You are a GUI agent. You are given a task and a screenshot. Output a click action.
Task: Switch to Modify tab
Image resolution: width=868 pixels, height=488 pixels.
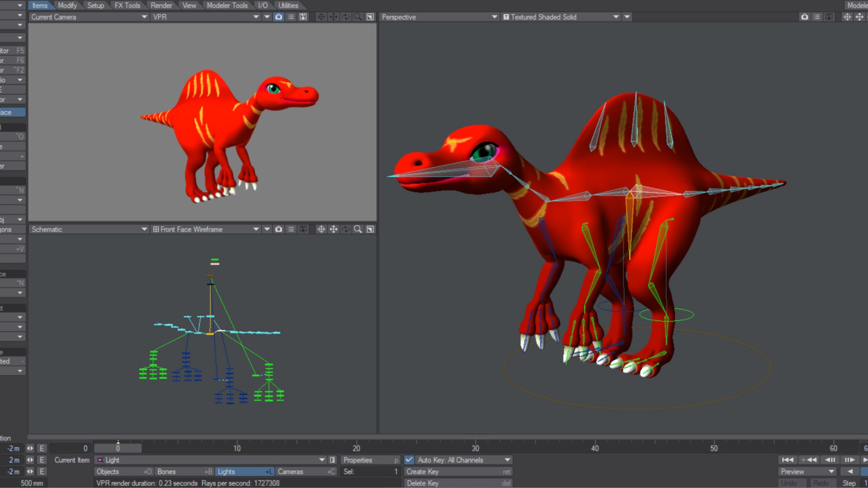pos(67,5)
